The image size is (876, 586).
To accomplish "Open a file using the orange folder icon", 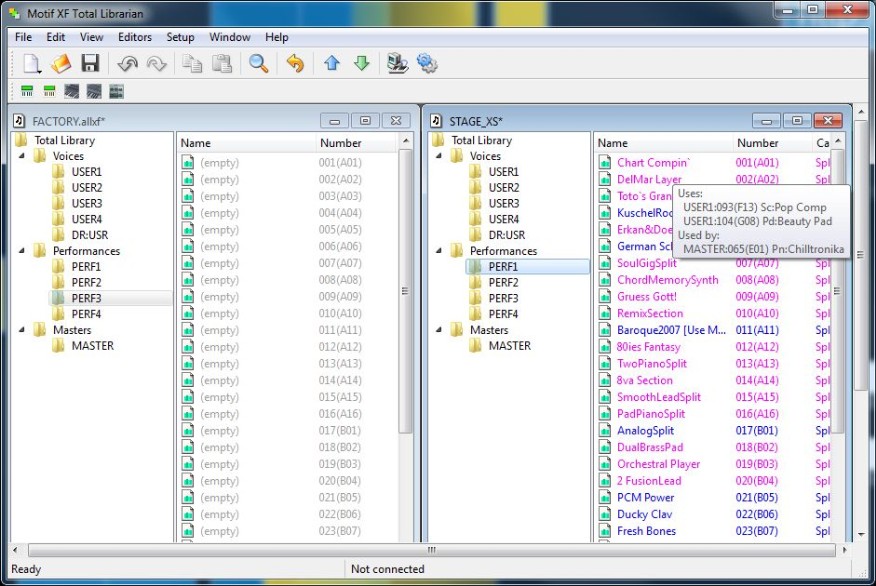I will 61,63.
